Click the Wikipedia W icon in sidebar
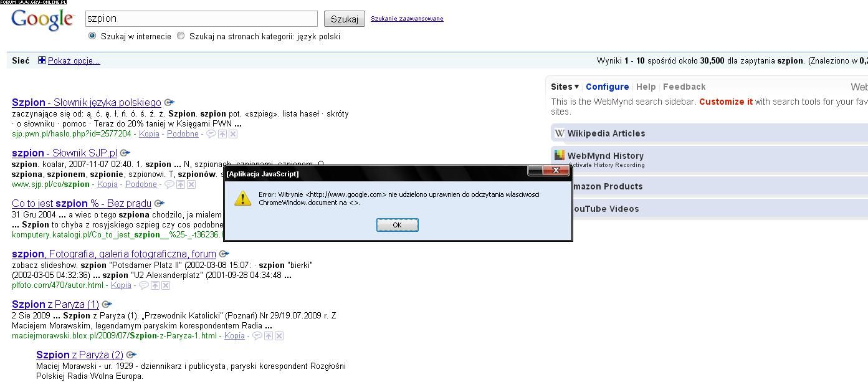 [560, 133]
